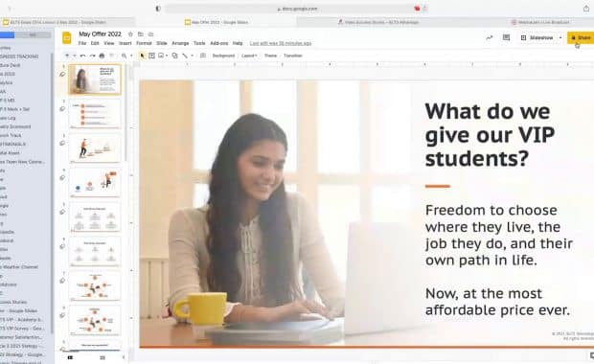
Task: Open the Insert menu
Action: point(125,43)
